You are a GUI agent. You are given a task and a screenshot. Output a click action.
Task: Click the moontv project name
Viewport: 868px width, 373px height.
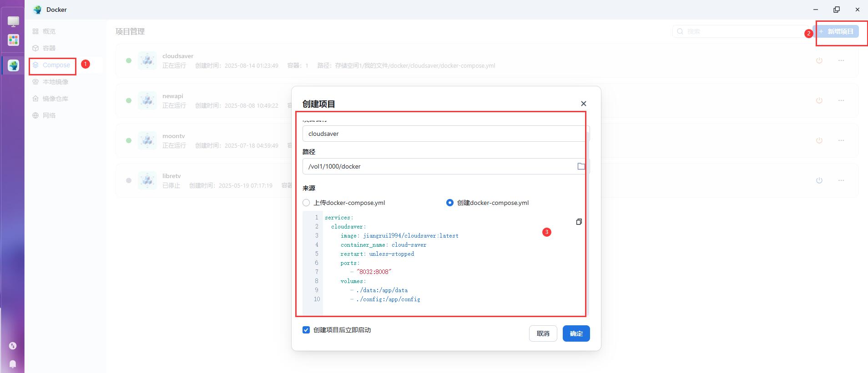tap(174, 136)
